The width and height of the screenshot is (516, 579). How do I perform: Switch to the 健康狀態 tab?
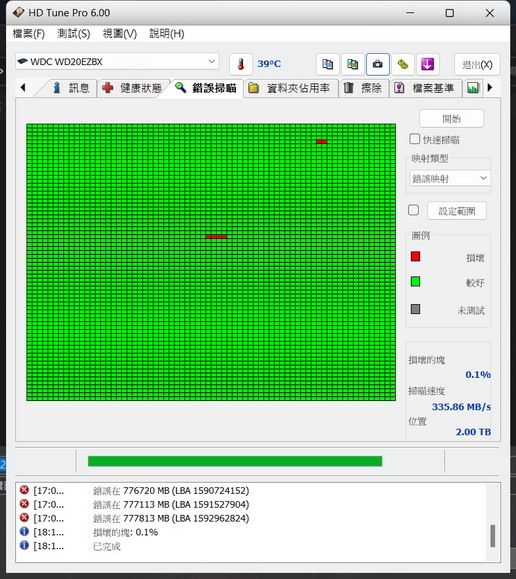tap(133, 88)
